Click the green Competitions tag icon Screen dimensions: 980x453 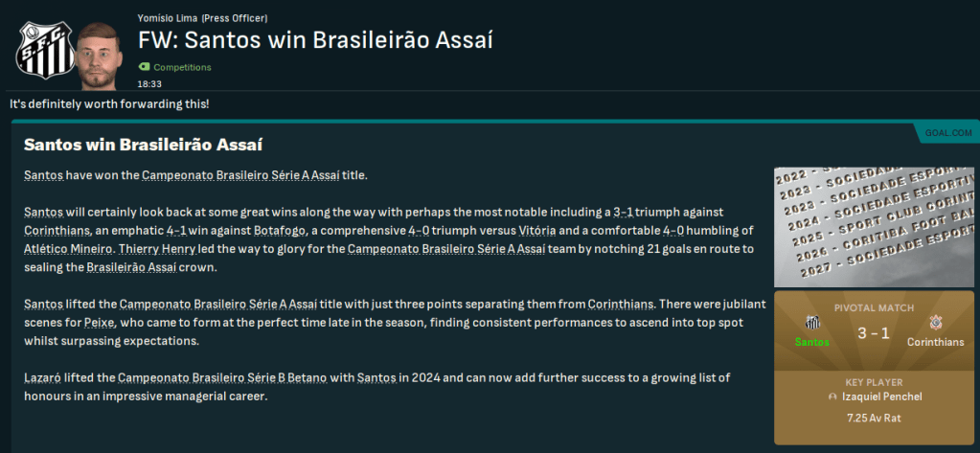144,67
